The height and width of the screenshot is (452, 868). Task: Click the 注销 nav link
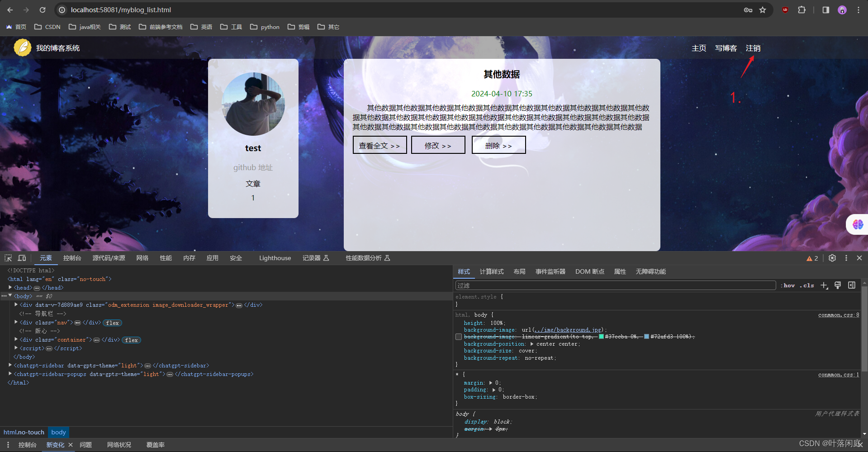(x=753, y=48)
